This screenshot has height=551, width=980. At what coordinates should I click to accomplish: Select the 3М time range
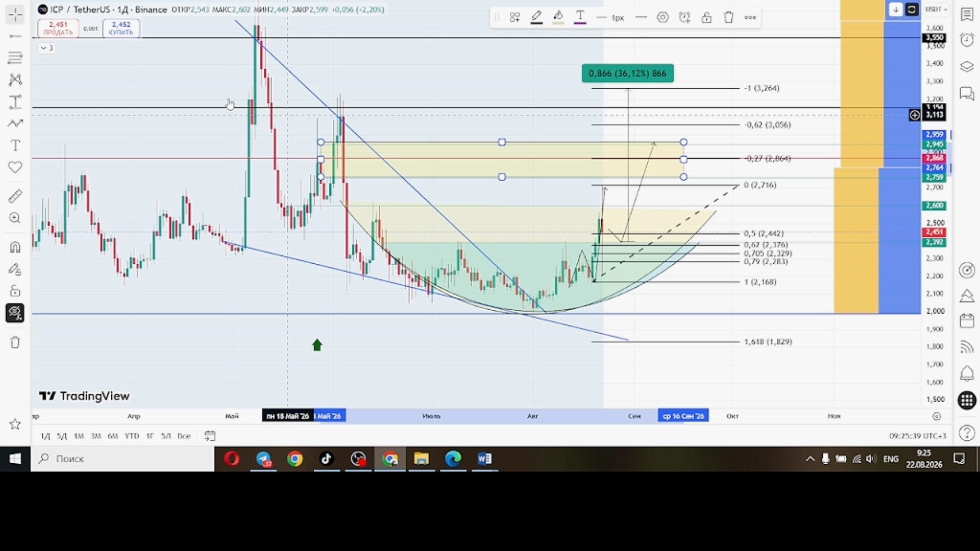95,436
